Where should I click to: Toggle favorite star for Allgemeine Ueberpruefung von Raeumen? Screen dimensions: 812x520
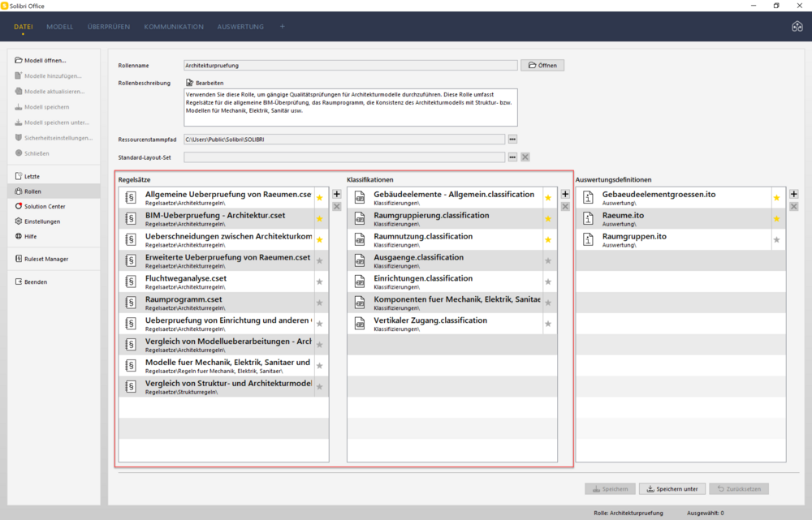pos(319,198)
